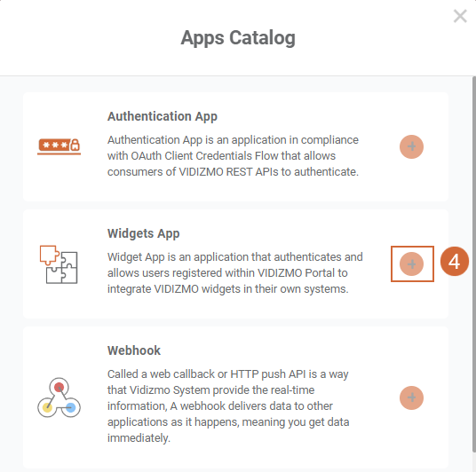Viewport: 476px width, 472px height.
Task: Click the red node of Webhook icon
Action: (x=59, y=387)
